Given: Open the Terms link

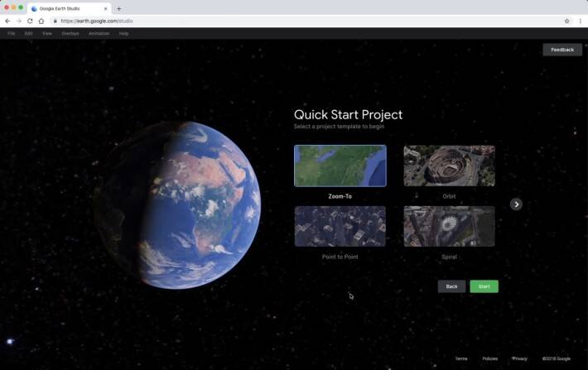Looking at the screenshot, I should [461, 358].
